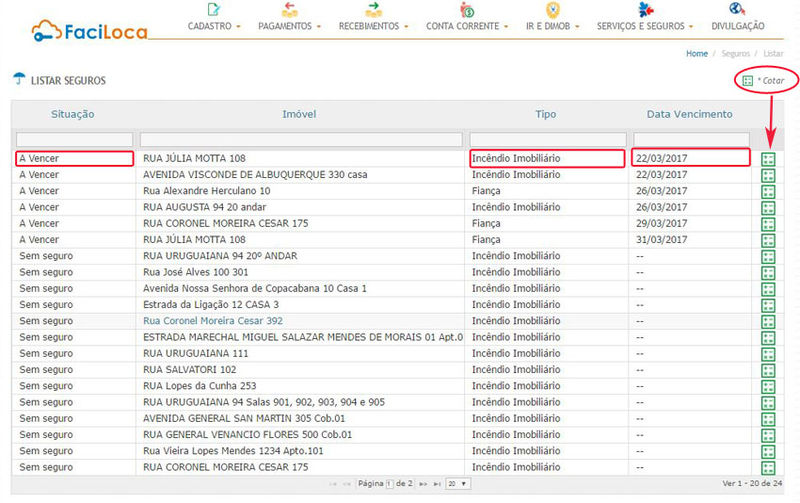This screenshot has width=800, height=503.
Task: Click the Imóvel filter input field
Action: tap(302, 139)
